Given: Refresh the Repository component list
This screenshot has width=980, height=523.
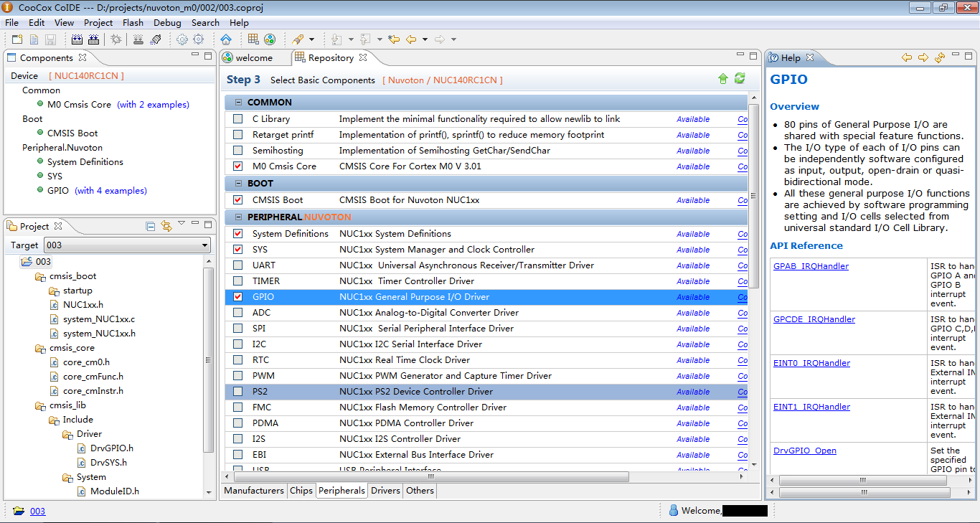Looking at the screenshot, I should tap(740, 79).
